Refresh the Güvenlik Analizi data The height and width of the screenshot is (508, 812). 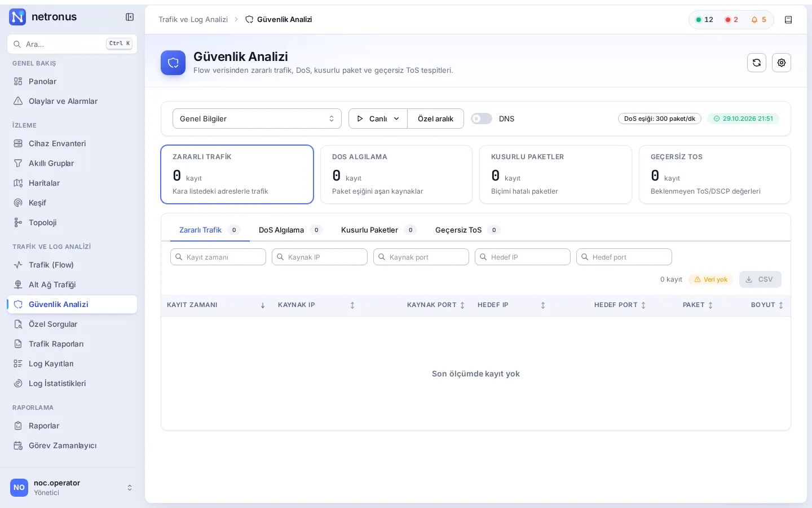point(757,63)
